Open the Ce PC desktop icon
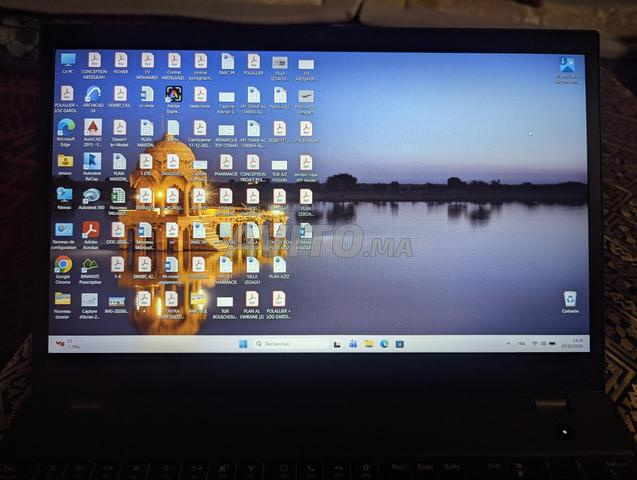Image resolution: width=637 pixels, height=480 pixels. 68,64
